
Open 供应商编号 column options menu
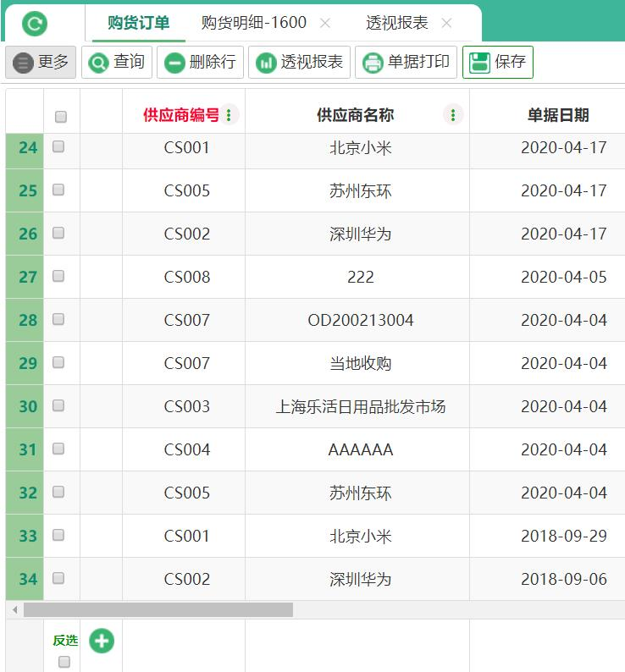(x=230, y=115)
